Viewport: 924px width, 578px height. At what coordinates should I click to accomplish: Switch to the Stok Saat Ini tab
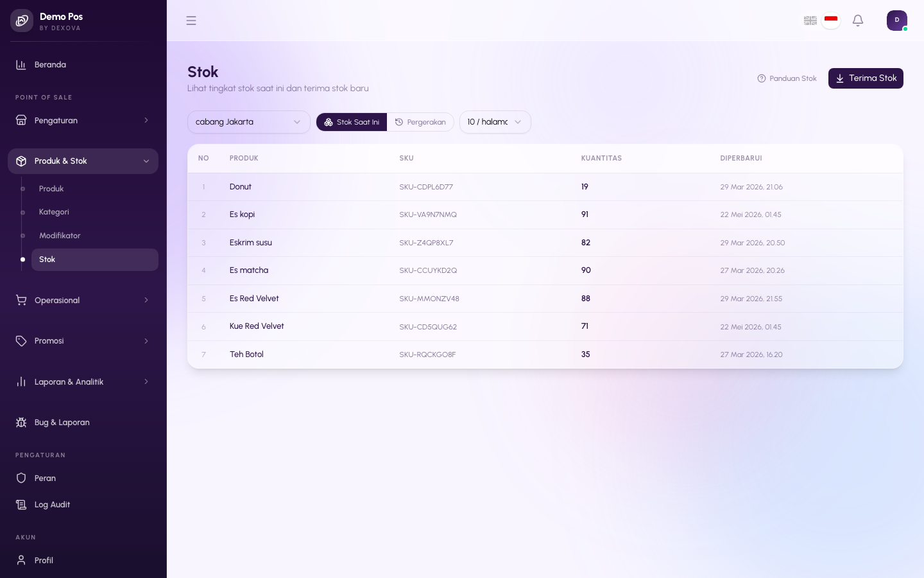352,122
